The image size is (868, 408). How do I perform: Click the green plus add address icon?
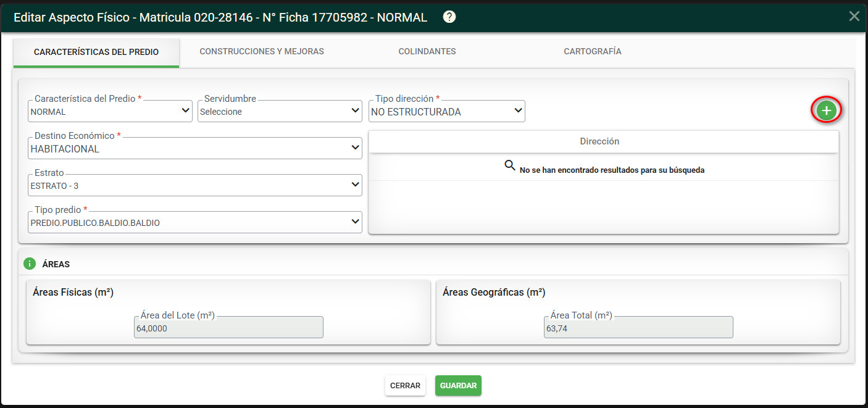point(827,110)
